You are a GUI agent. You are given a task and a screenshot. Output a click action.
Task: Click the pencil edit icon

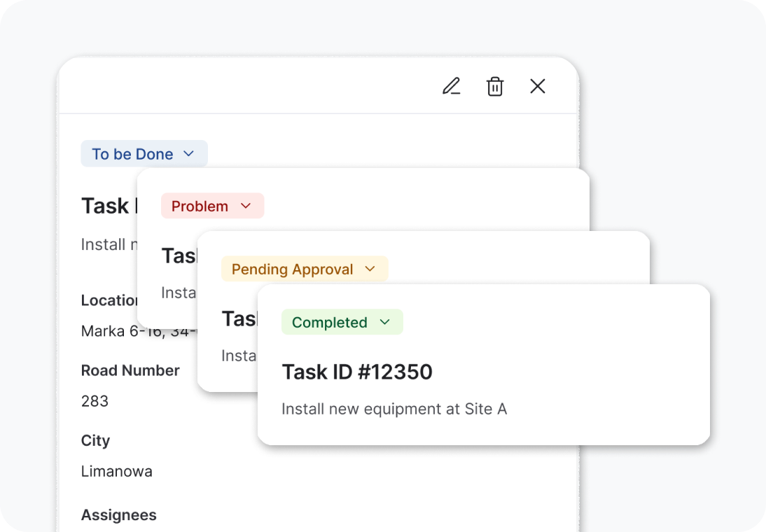(x=452, y=86)
